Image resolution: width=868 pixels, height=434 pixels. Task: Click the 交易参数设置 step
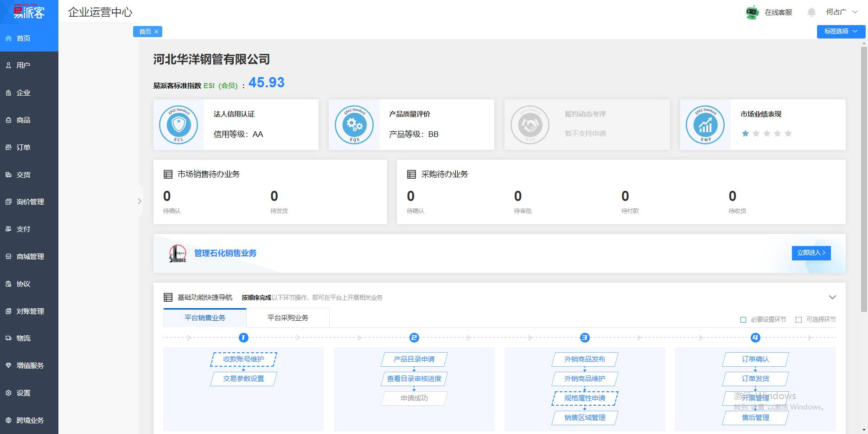(x=243, y=379)
